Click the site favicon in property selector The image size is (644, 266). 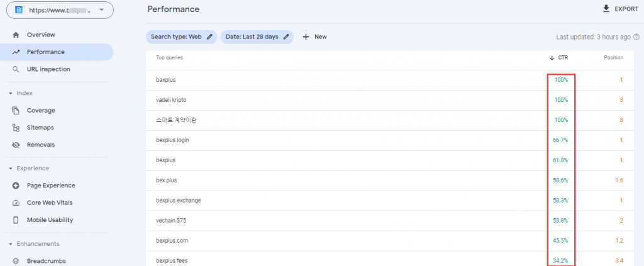pyautogui.click(x=19, y=10)
